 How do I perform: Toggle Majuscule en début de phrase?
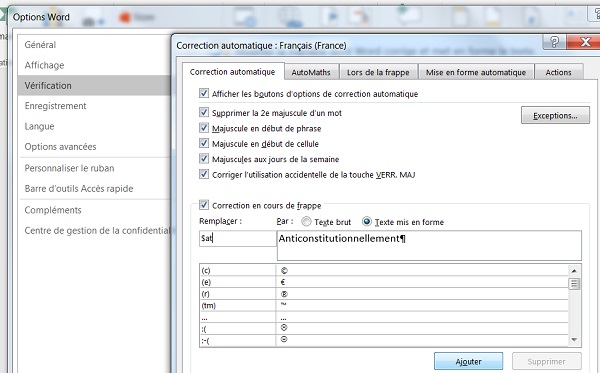click(x=204, y=128)
